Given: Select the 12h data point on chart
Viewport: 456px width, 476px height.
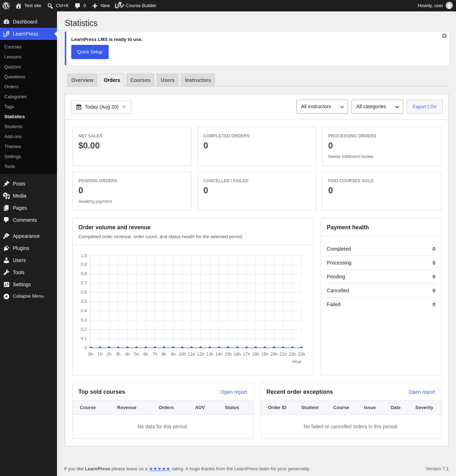Looking at the screenshot, I should (201, 347).
